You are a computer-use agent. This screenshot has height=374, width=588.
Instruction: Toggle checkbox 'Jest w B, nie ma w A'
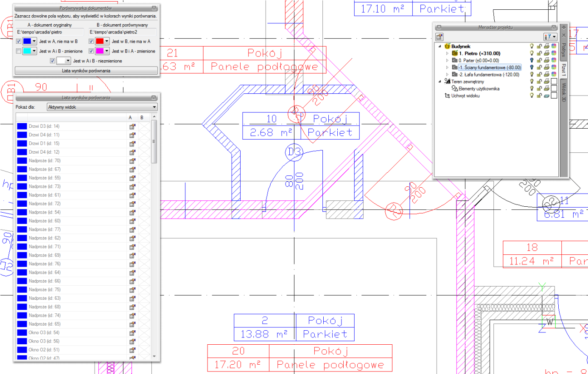click(91, 41)
